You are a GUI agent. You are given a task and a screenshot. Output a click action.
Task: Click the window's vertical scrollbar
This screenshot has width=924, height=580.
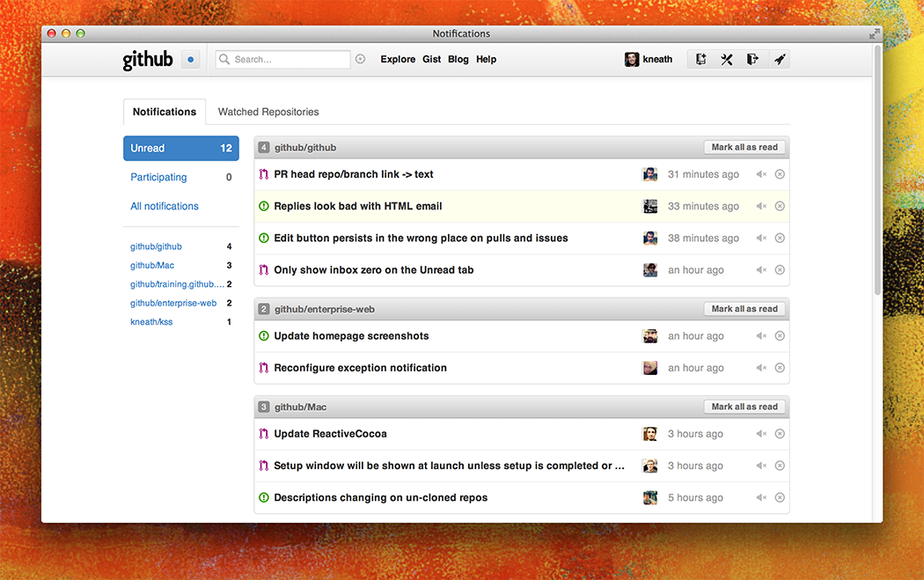click(876, 176)
